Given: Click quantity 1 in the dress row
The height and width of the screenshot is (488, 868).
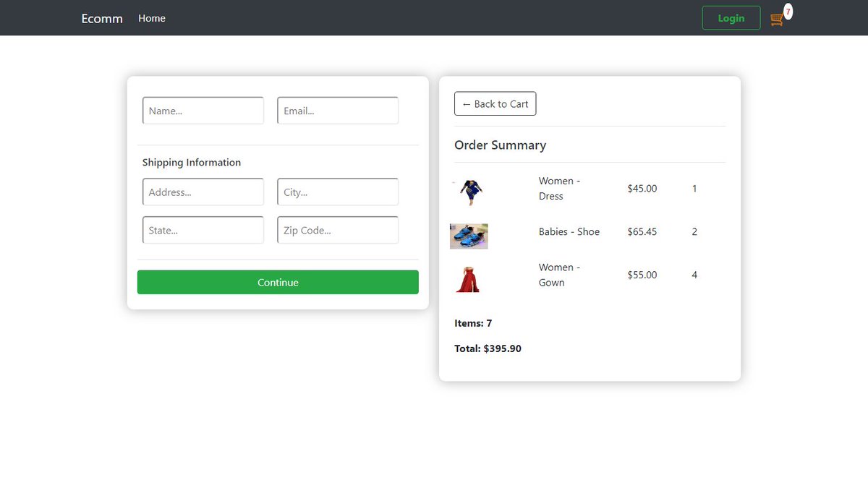Looking at the screenshot, I should (x=694, y=189).
